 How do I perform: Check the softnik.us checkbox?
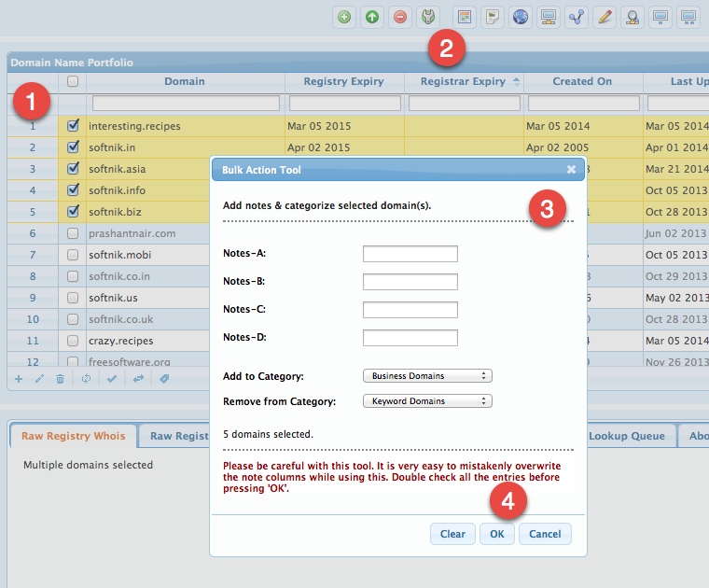(x=73, y=298)
